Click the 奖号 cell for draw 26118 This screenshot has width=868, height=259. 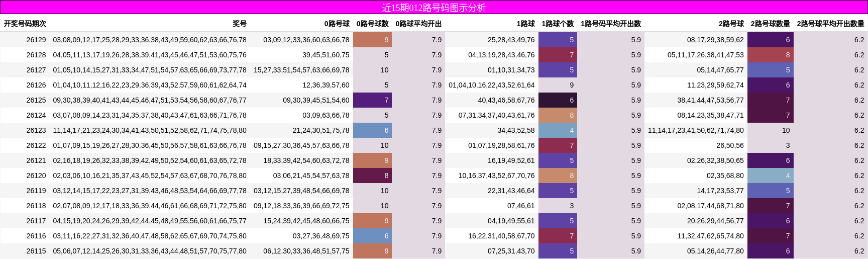coord(150,206)
